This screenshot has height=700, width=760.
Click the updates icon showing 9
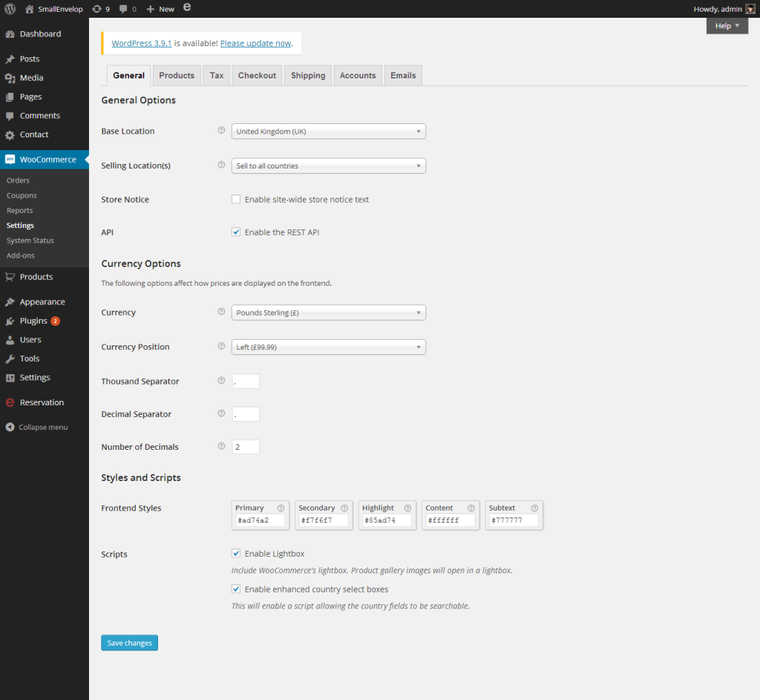97,9
